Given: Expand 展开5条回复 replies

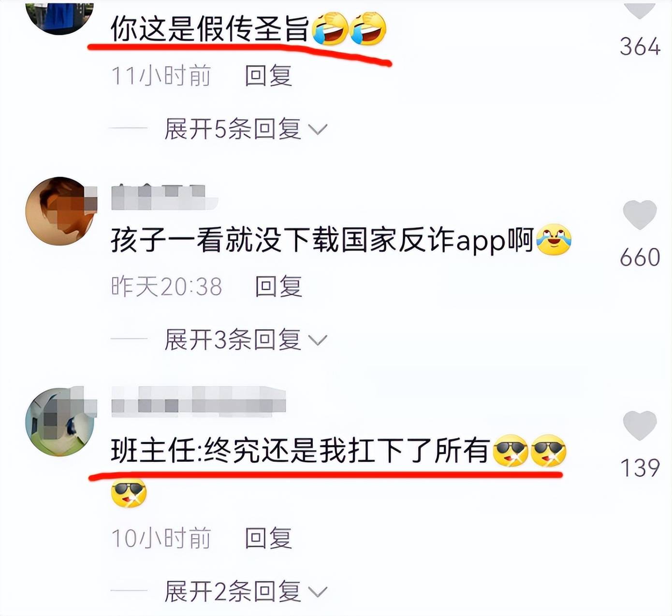Looking at the screenshot, I should click(246, 129).
